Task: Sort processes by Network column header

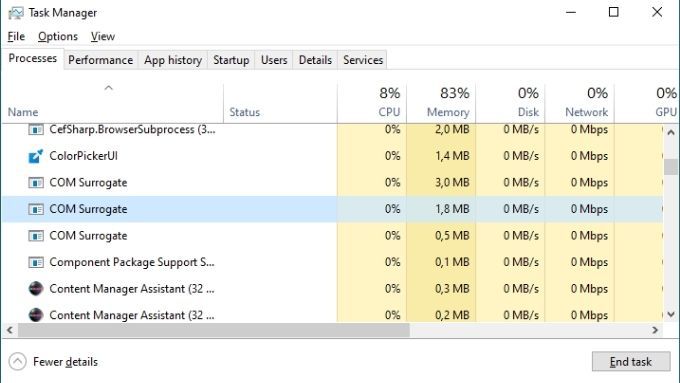Action: 580,102
